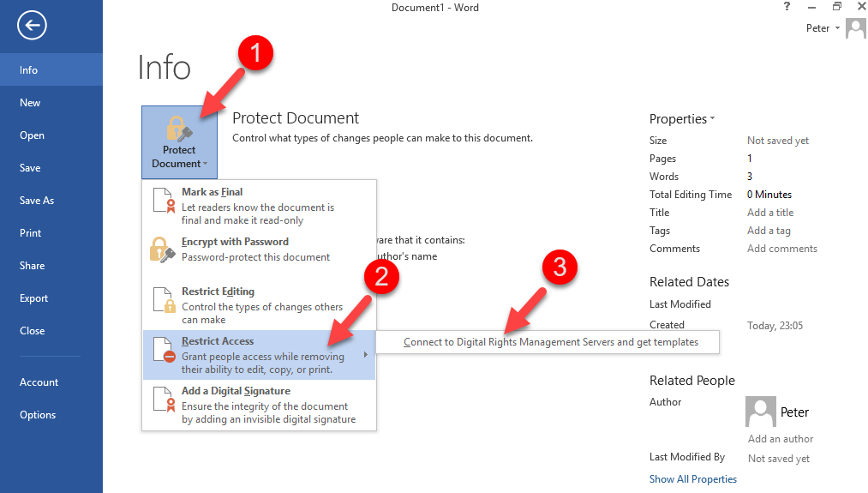Select Open in the backstage sidebar
The width and height of the screenshot is (868, 493).
[51, 135]
